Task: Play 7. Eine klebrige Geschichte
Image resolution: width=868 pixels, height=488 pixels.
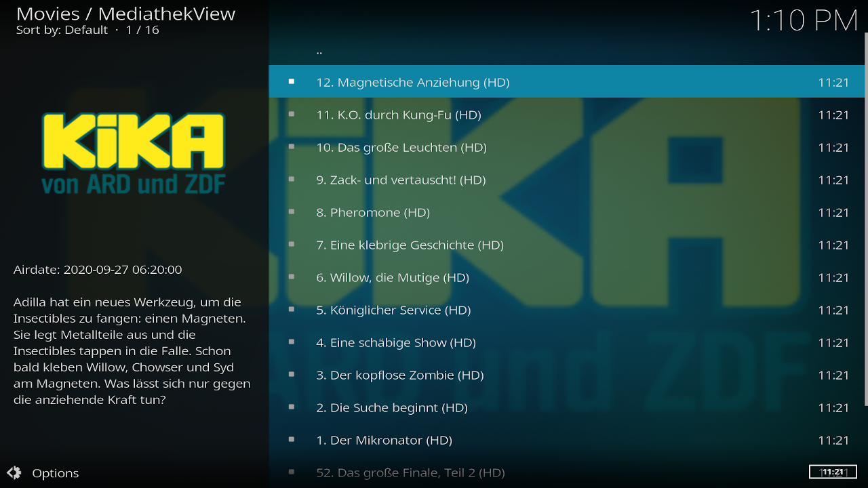Action: coord(410,245)
